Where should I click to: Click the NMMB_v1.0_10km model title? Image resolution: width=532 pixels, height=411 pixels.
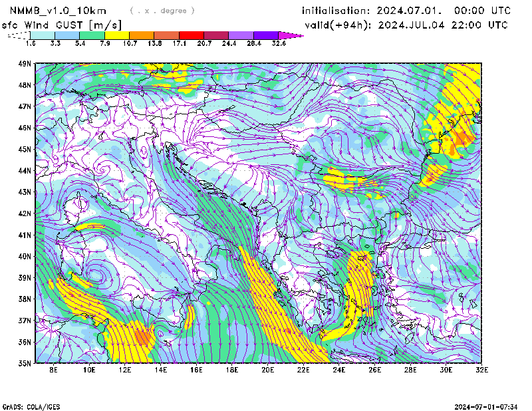click(60, 11)
